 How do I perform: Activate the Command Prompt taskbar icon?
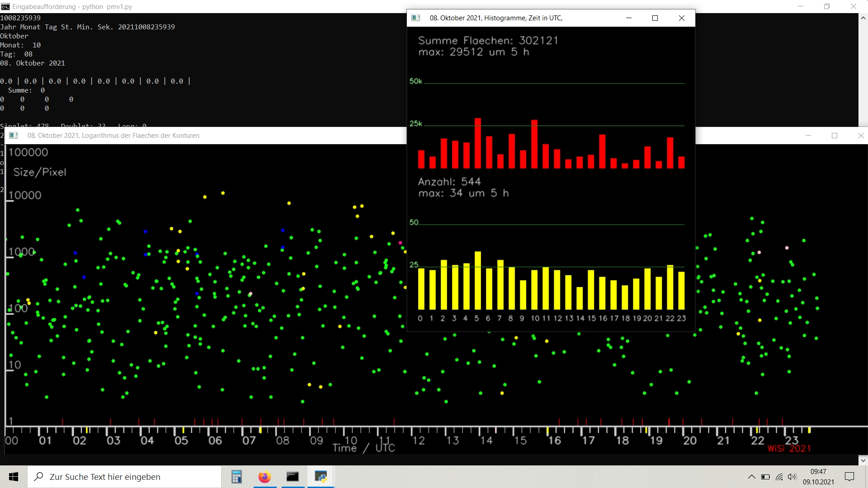[x=292, y=477]
